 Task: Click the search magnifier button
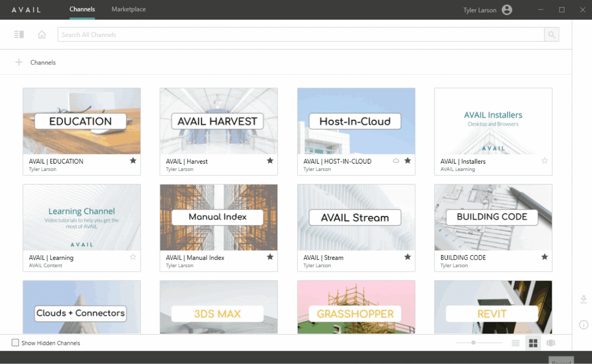[x=551, y=34]
